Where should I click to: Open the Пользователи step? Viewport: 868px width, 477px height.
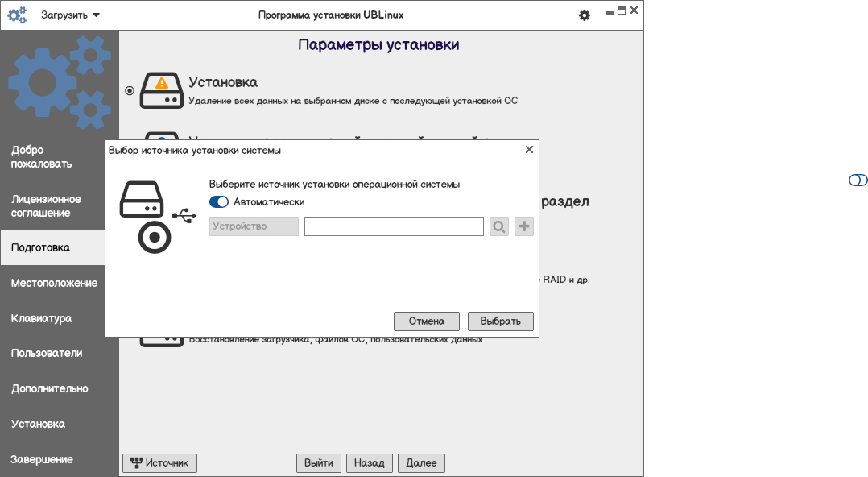point(47,354)
